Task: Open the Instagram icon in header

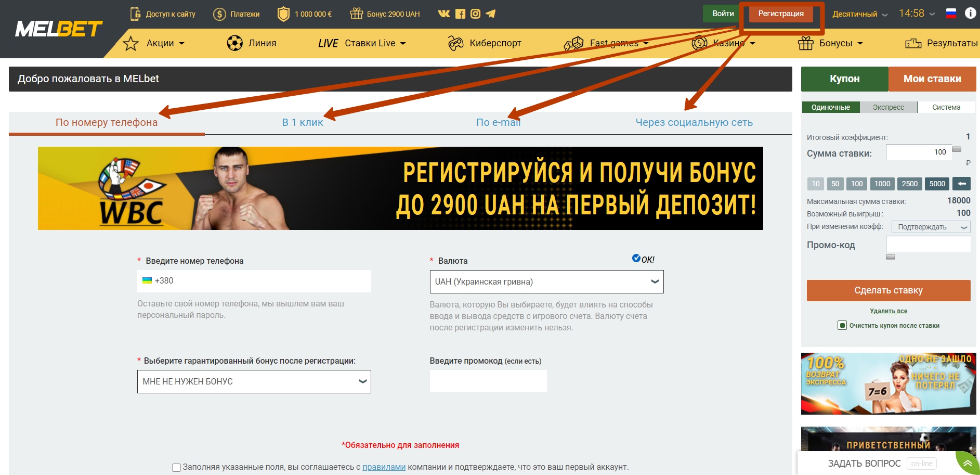Action: click(x=475, y=14)
